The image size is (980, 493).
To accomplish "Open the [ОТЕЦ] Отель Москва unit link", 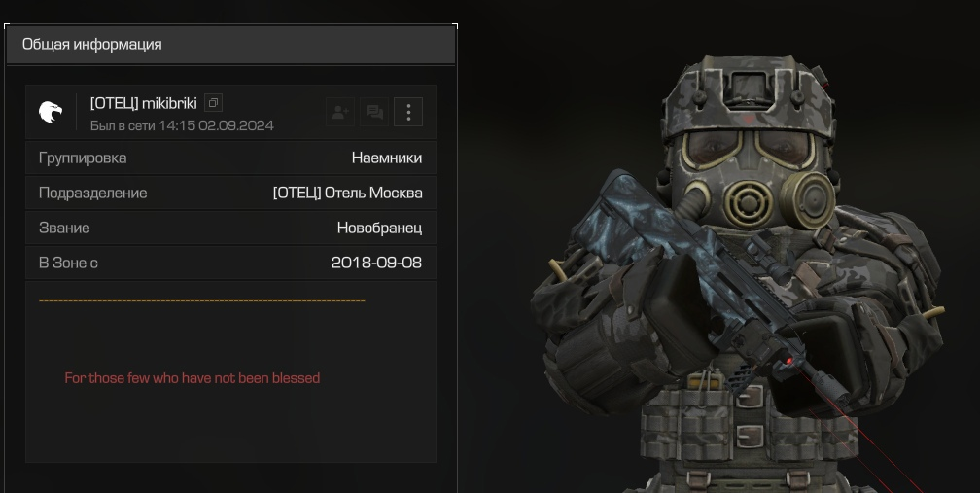I will (347, 193).
